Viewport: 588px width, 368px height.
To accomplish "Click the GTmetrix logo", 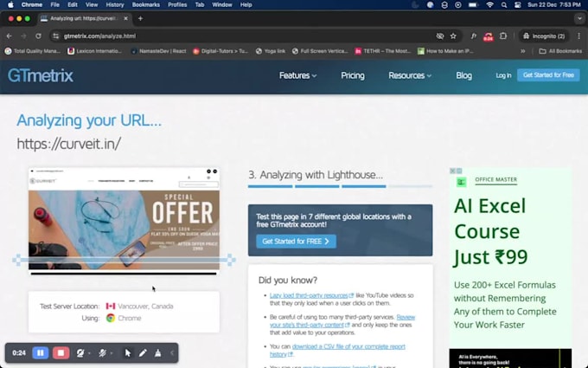I will (40, 75).
